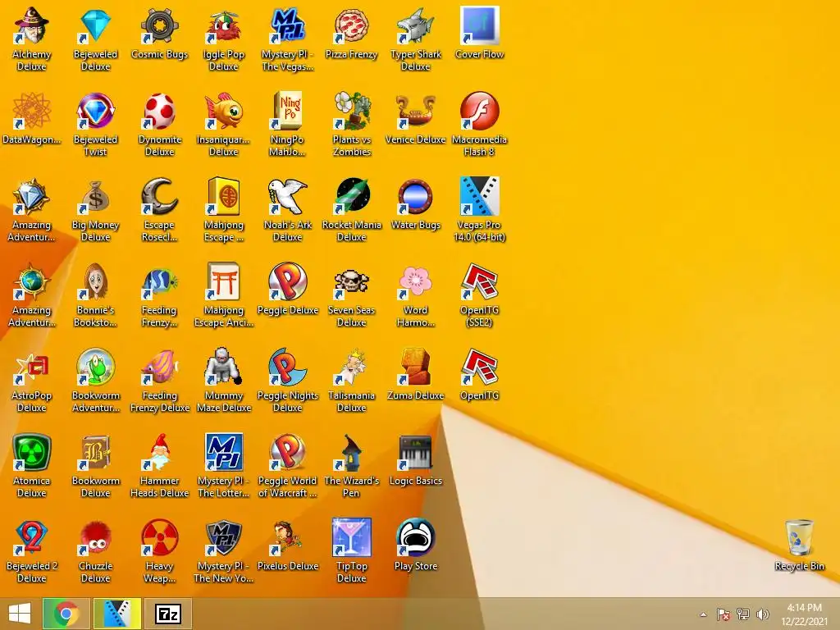
Task: Open the taskbar clock showing 4:14 PM
Action: point(804,614)
